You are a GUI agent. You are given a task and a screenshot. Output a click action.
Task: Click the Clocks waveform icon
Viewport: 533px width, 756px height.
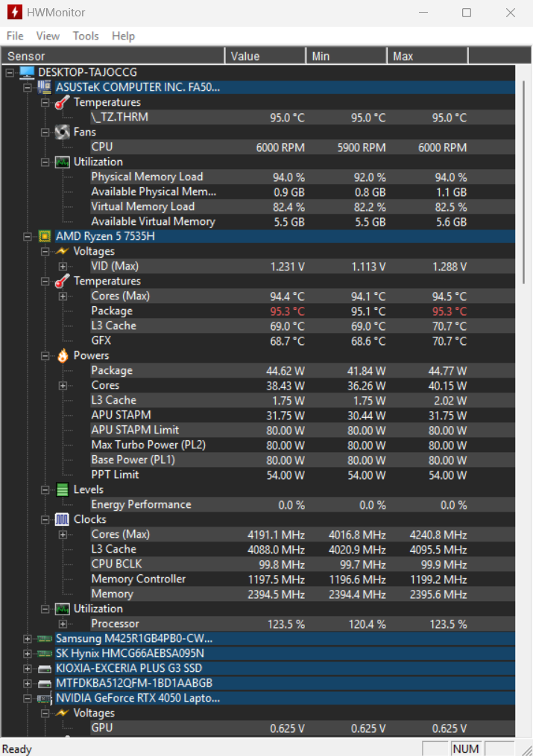[x=62, y=519]
